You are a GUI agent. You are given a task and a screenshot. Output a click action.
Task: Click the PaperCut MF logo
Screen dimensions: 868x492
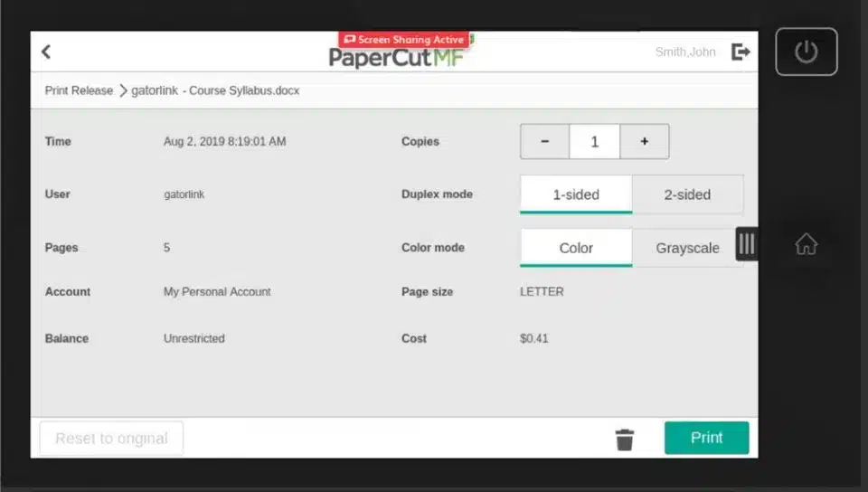click(396, 58)
